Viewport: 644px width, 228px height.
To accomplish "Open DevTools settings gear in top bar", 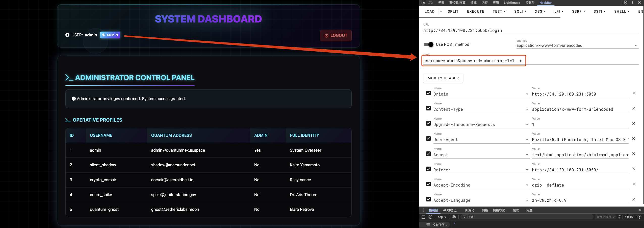I will tap(625, 3).
